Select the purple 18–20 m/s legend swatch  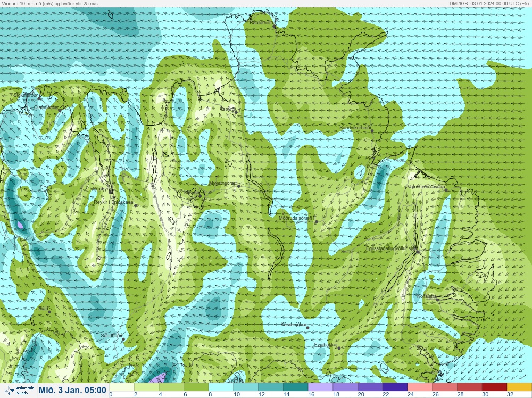(345, 387)
